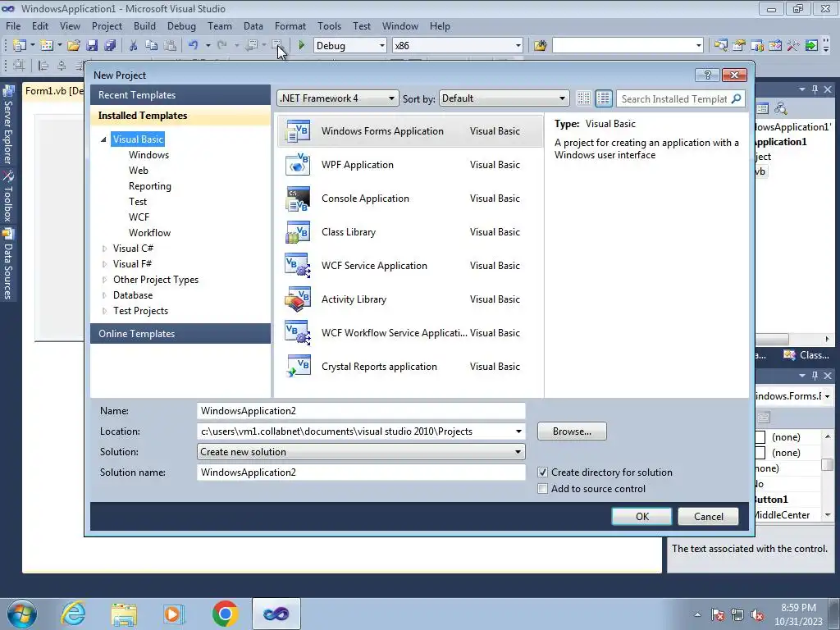Click the Save All toolbar icon
The image size is (840, 630).
[x=110, y=46]
